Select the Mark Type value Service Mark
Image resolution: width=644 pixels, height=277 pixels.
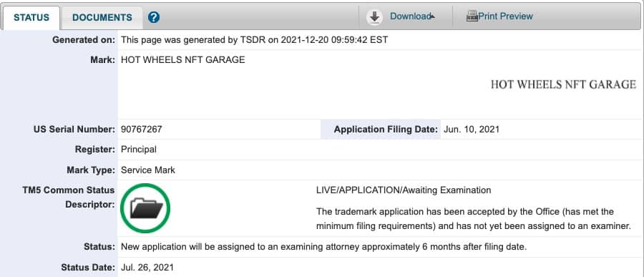[148, 170]
